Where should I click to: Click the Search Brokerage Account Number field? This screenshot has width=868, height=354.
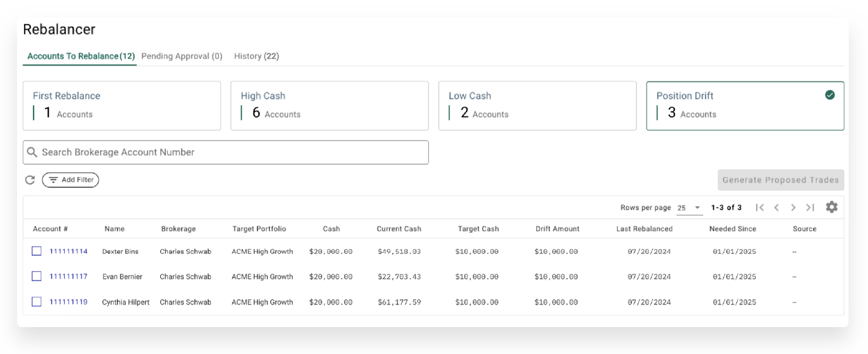231,152
